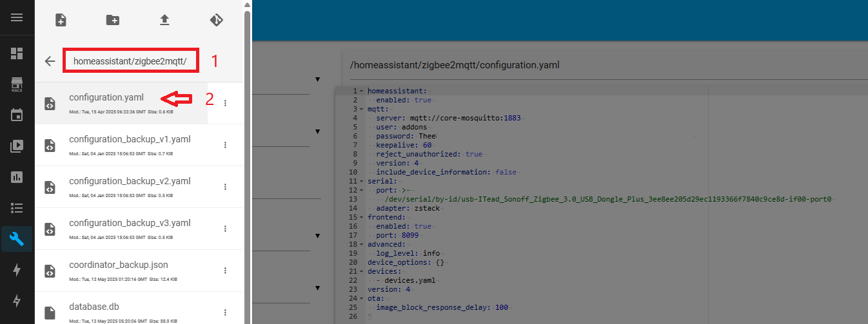Place cursor on 'device_options: {}' line
868x324 pixels.
pyautogui.click(x=406, y=263)
